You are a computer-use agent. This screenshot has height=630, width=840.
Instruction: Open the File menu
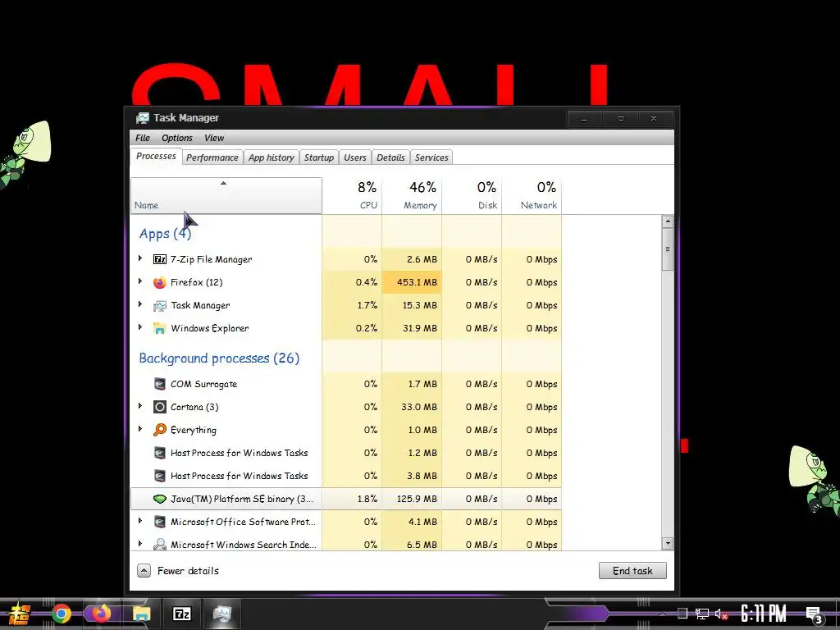click(x=143, y=138)
